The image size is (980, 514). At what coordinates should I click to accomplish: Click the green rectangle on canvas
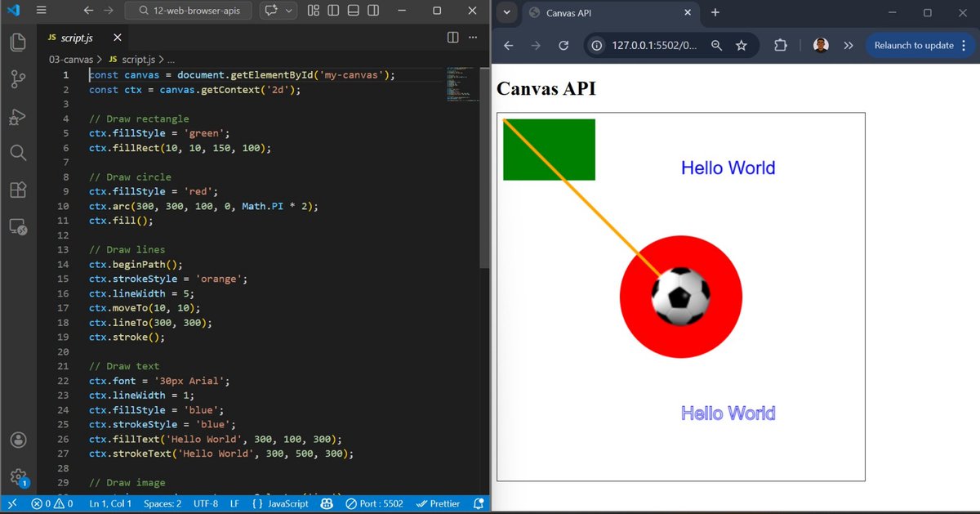point(549,150)
